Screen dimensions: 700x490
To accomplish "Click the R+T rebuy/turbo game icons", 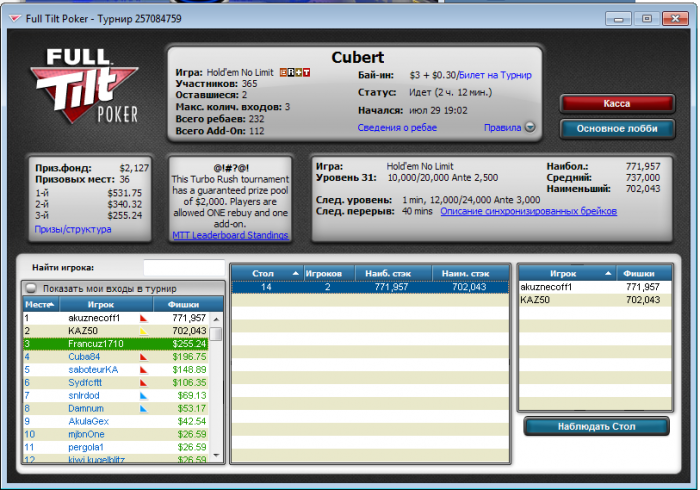I will pyautogui.click(x=295, y=72).
